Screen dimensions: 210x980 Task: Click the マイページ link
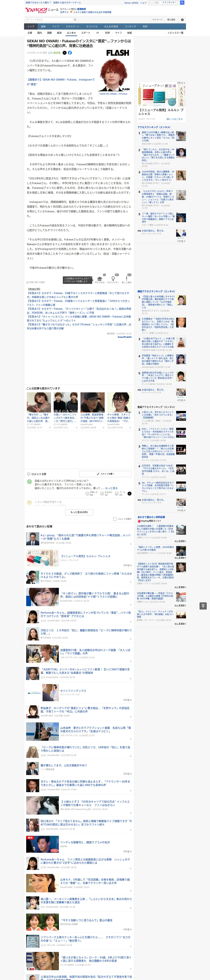click(157, 20)
